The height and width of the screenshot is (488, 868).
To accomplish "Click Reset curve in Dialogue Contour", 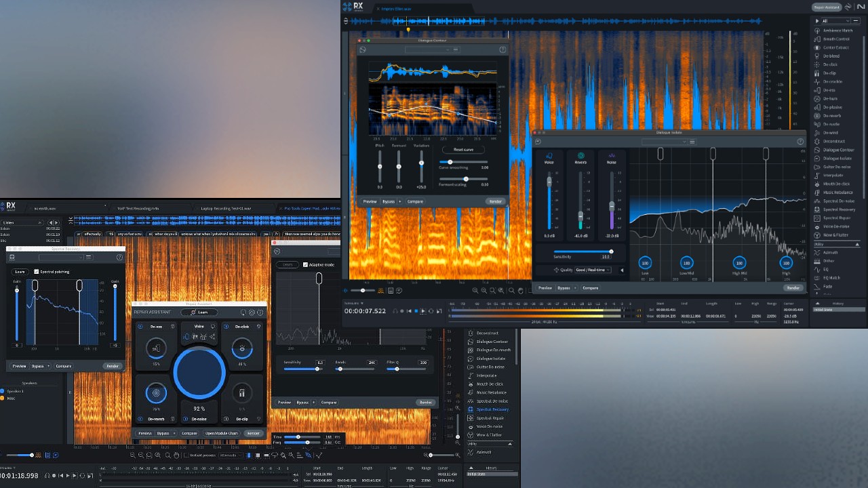I will (463, 149).
